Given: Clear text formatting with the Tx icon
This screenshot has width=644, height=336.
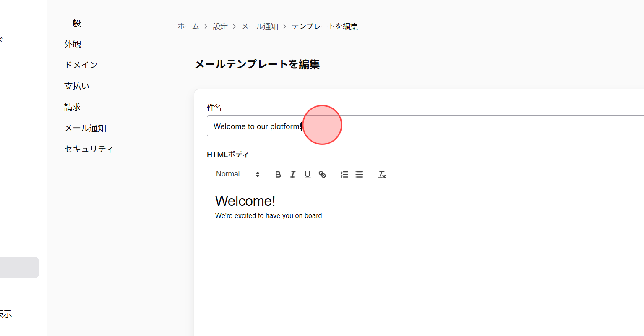Looking at the screenshot, I should (x=381, y=174).
